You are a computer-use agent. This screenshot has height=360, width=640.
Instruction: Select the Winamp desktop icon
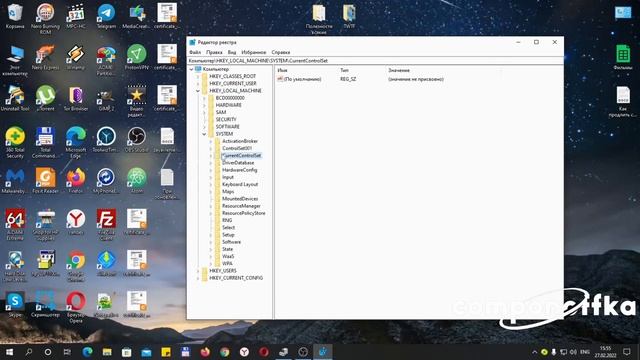click(76, 57)
